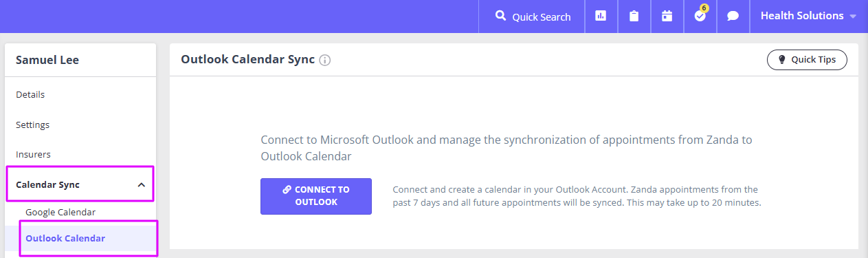
Task: Click the lightbulb icon in Quick Tips
Action: coord(781,60)
